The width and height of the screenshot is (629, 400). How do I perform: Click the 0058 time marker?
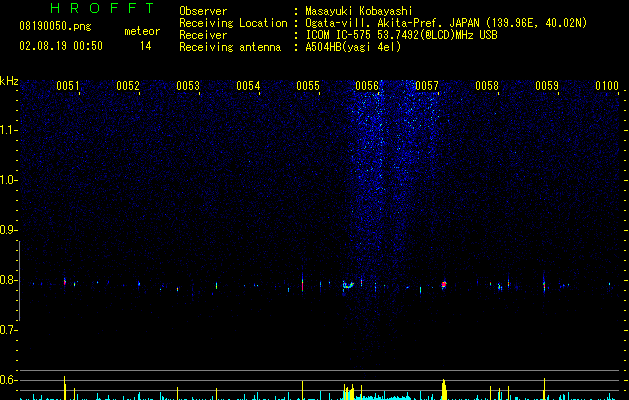tap(487, 85)
